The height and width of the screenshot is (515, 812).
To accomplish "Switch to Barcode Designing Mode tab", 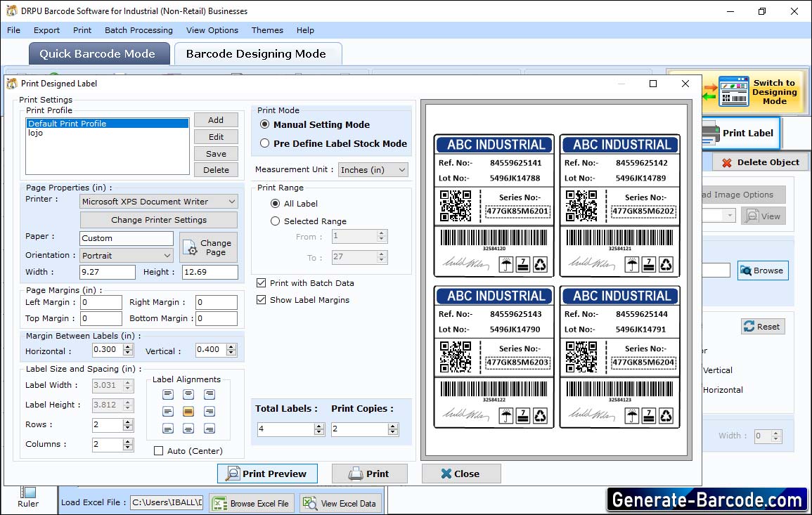I will point(257,54).
